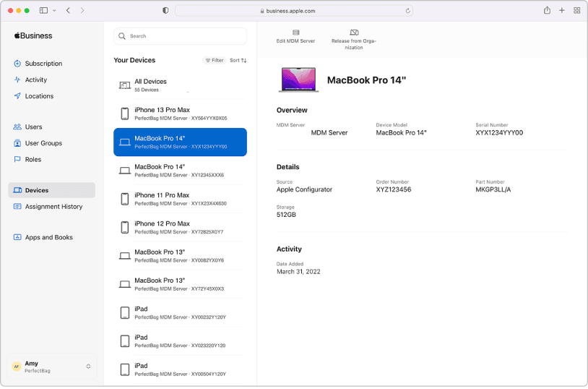
Task: Select User Groups in the sidebar
Action: click(x=43, y=143)
